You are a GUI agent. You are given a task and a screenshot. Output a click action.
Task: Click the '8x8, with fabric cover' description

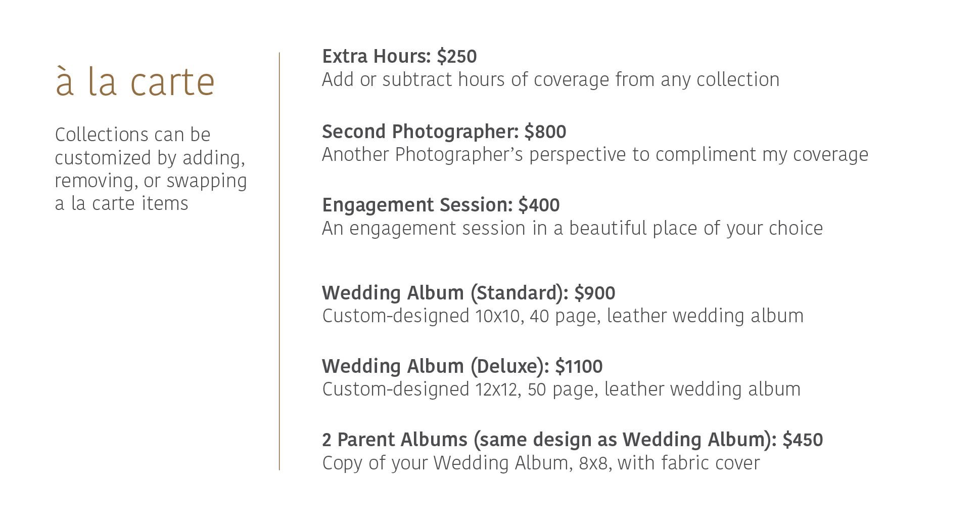[541, 463]
